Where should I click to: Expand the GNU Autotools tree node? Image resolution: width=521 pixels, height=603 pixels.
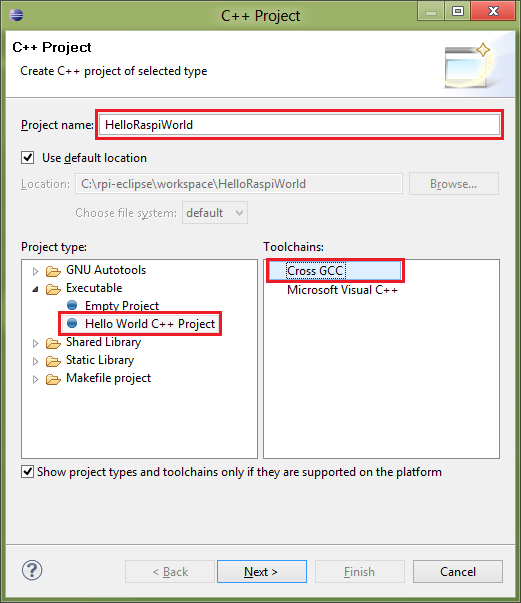point(35,271)
